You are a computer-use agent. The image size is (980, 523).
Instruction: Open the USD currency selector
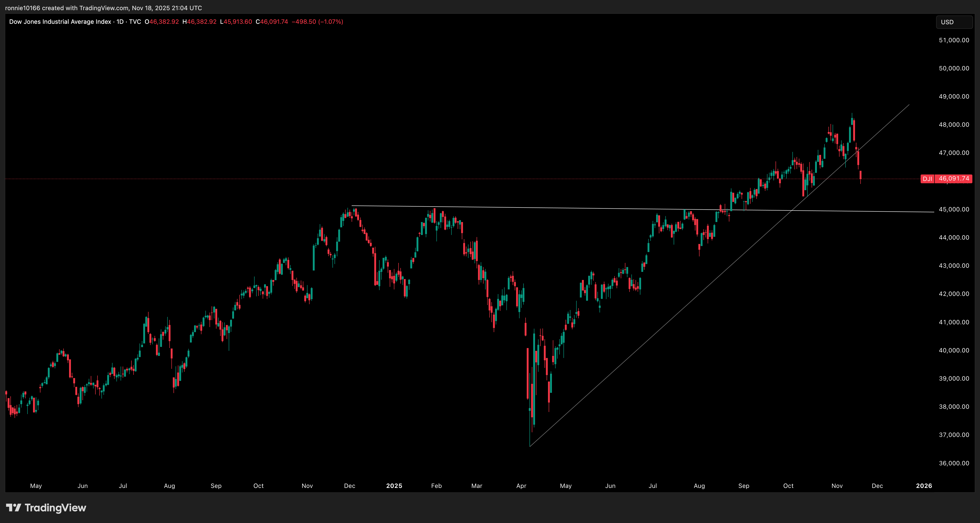[954, 22]
